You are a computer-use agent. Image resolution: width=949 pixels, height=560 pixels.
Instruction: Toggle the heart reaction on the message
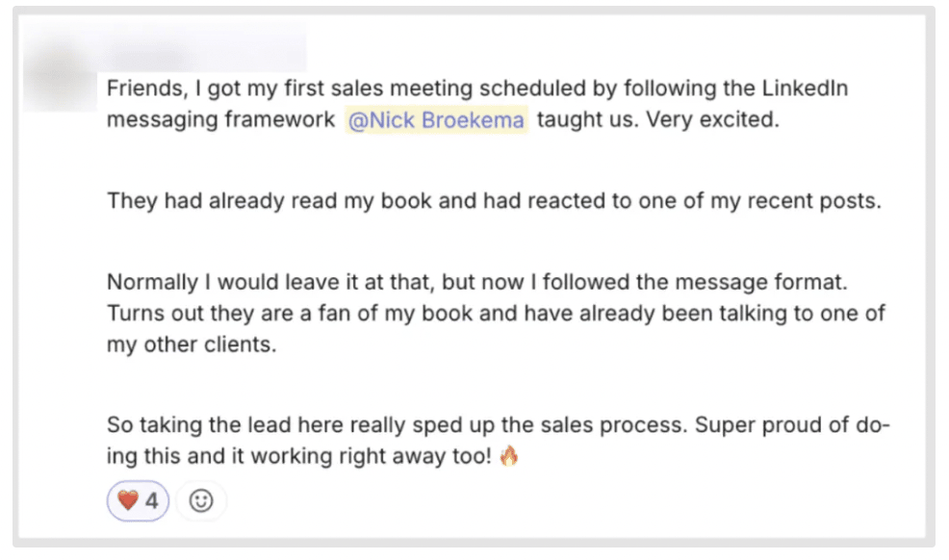(x=138, y=501)
